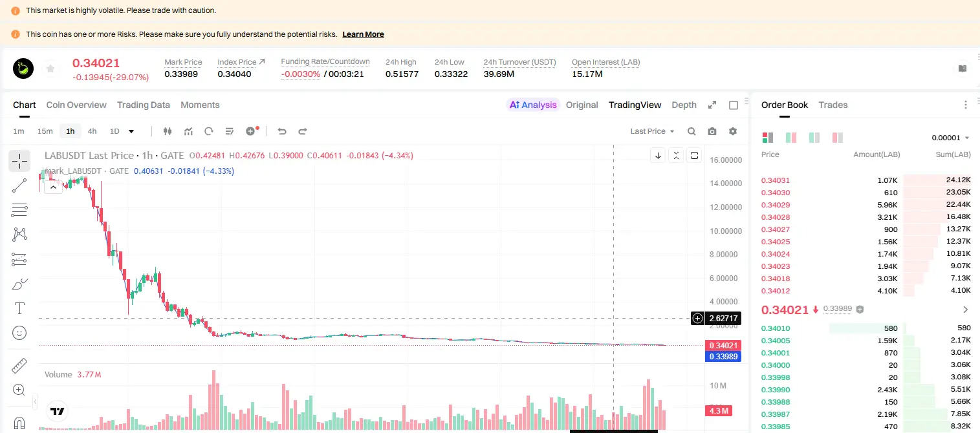The width and height of the screenshot is (980, 433).
Task: Open the Index Price link
Action: [241, 62]
